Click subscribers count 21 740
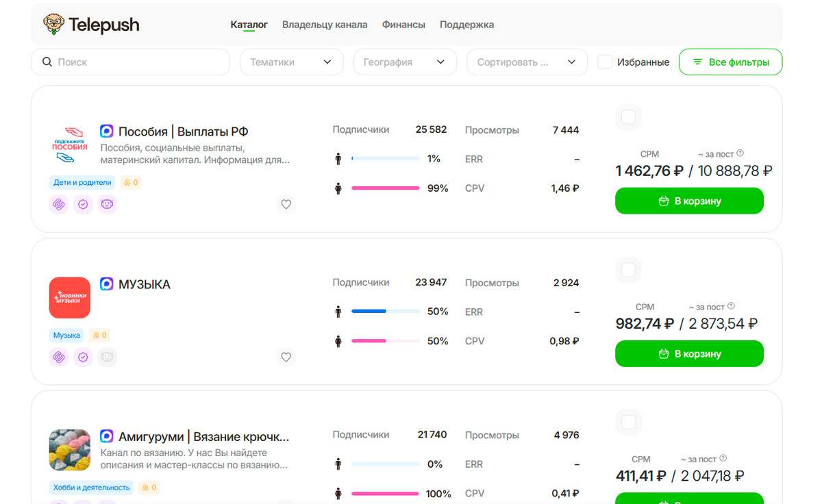822x504 pixels. [432, 434]
